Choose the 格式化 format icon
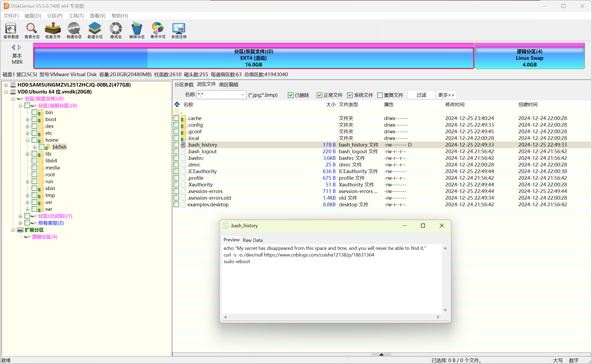The width and height of the screenshot is (592, 364). 116,30
